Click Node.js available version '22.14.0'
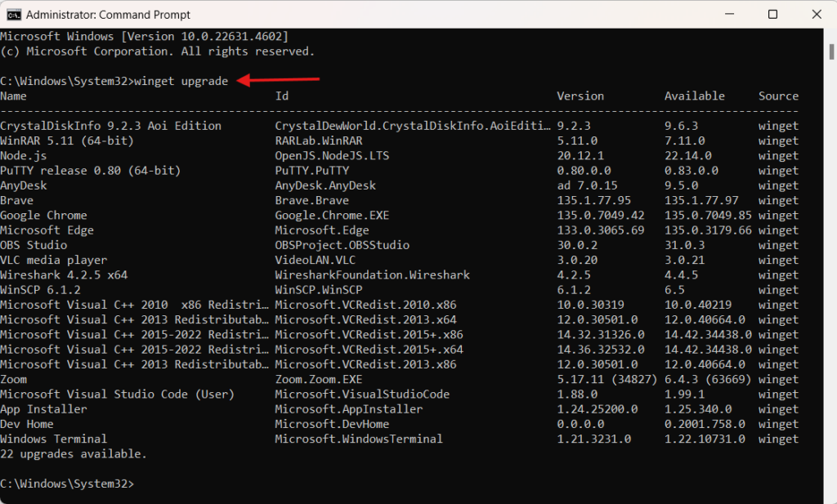Screen dimensions: 837x504 tap(687, 156)
